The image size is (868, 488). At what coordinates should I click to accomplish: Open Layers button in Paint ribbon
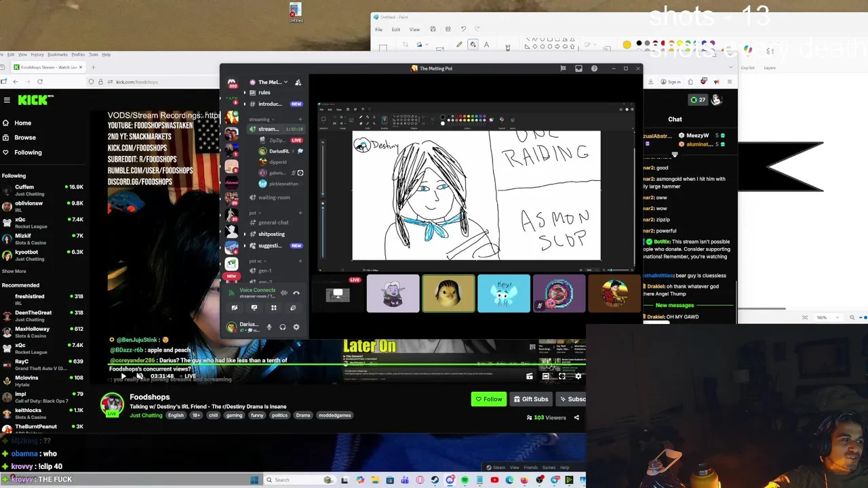770,57
